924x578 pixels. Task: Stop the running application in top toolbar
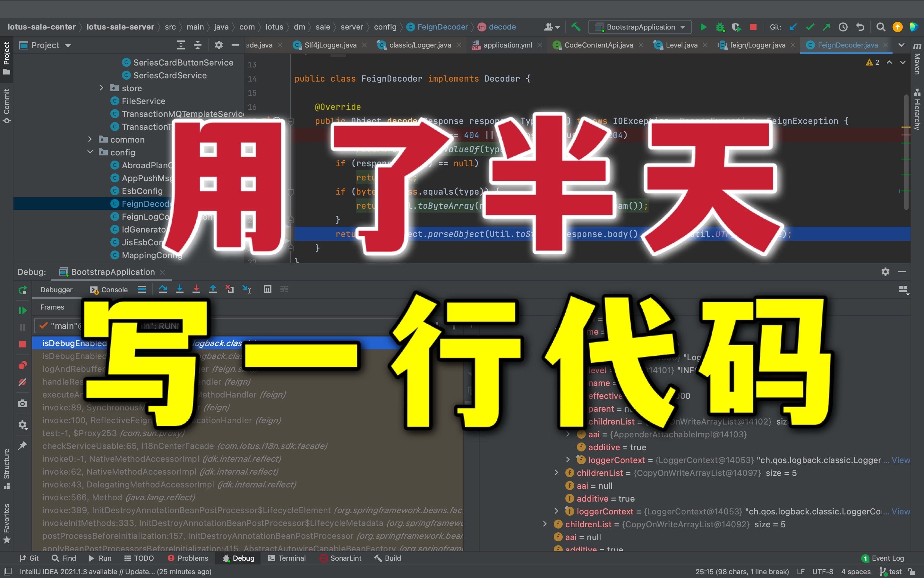pos(753,27)
